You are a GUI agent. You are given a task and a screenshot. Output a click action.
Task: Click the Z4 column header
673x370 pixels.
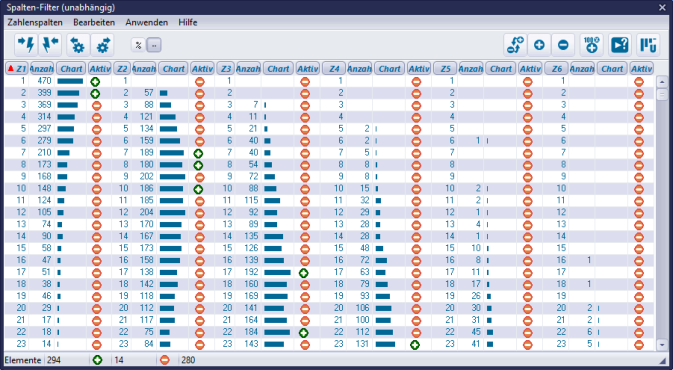click(x=334, y=69)
